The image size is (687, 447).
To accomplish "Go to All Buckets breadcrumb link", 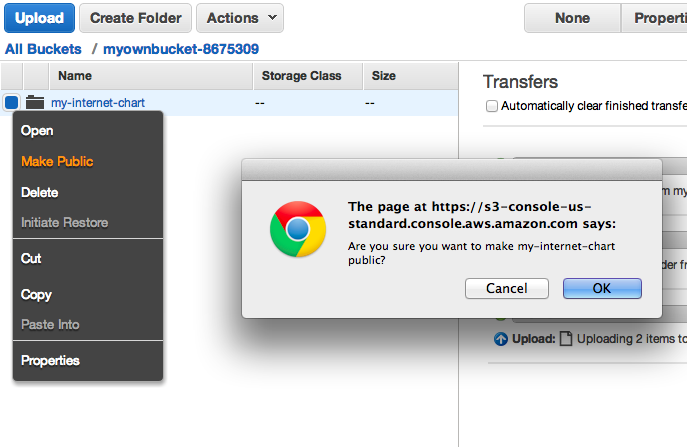I will tap(43, 49).
